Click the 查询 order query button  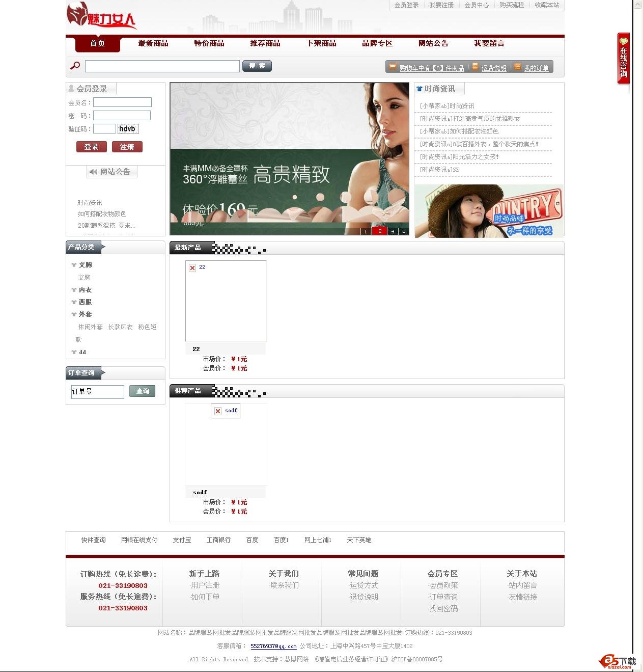click(142, 391)
